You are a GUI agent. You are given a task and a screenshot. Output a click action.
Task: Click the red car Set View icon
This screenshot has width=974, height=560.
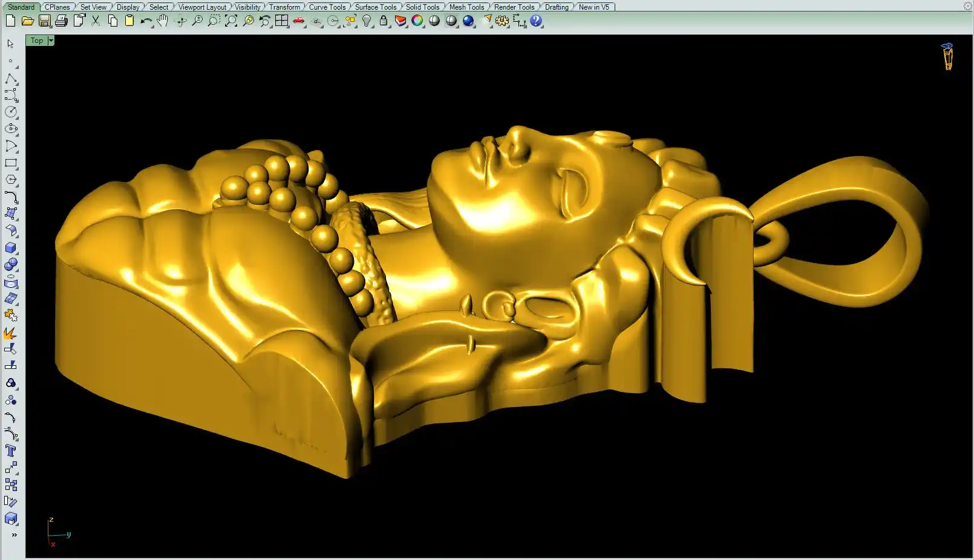click(x=299, y=21)
